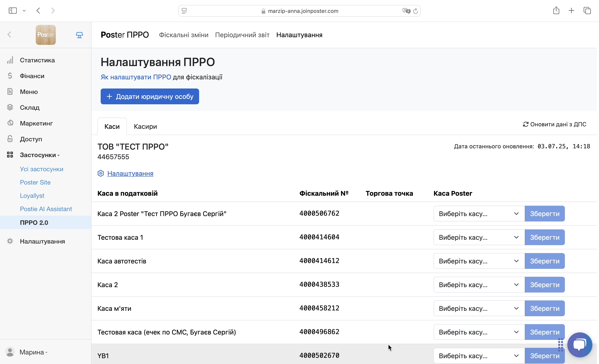The image size is (599, 364).
Task: Click the Застосунки grid icon
Action: tap(10, 155)
